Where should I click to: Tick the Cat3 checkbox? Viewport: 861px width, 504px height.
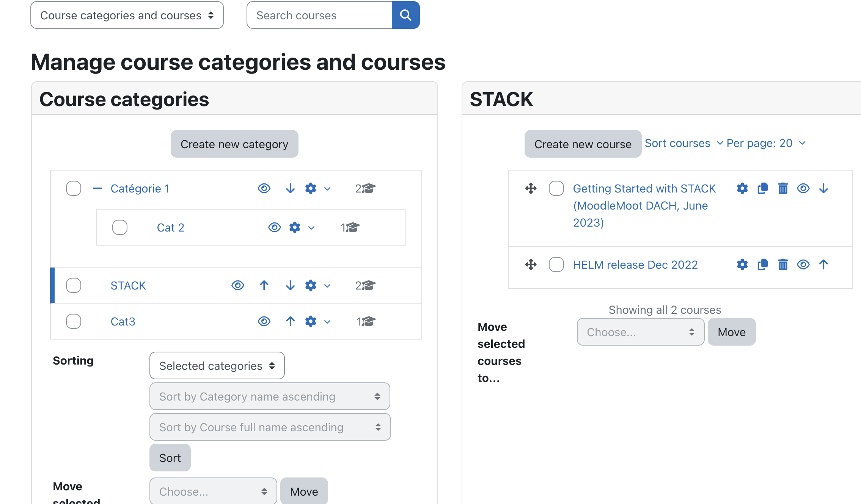coord(74,321)
